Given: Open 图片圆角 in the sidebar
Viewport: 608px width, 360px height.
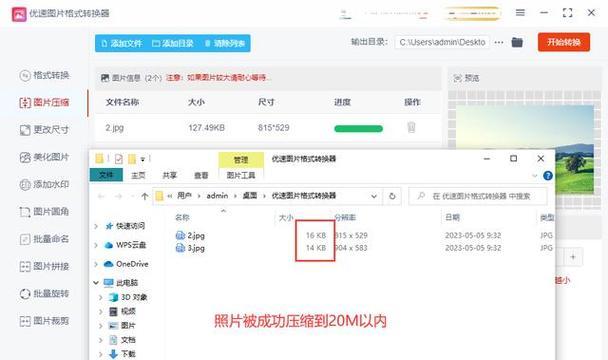Looking at the screenshot, I should pos(44,212).
